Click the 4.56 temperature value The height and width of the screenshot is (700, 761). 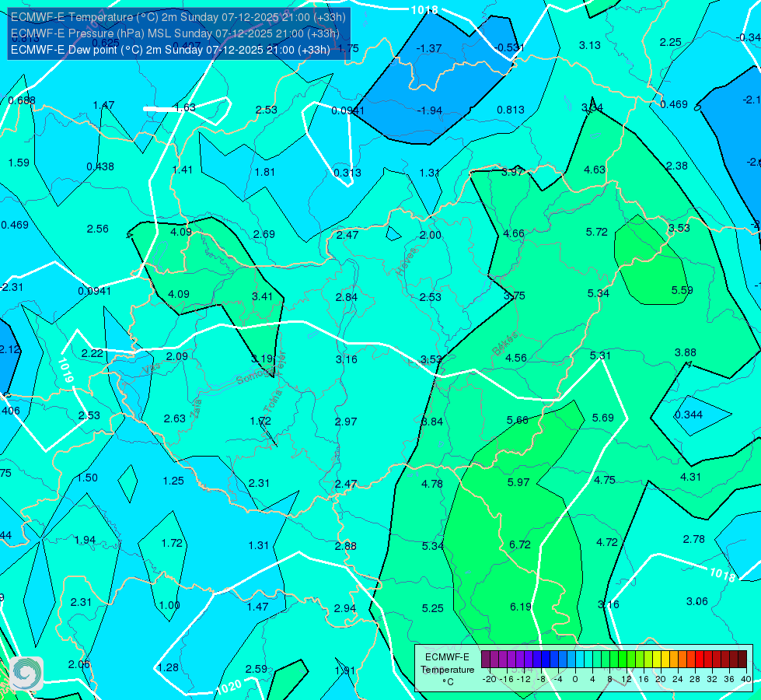click(516, 358)
